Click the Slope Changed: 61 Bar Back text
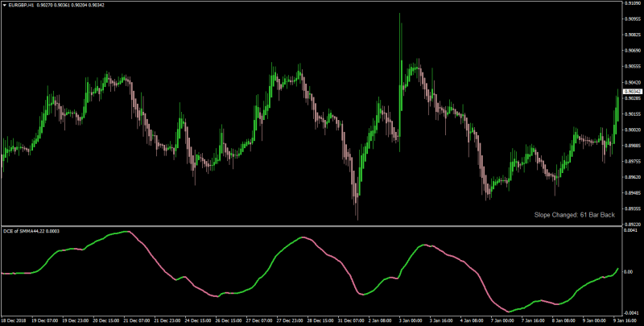Image resolution: width=644 pixels, height=326 pixels. point(574,215)
